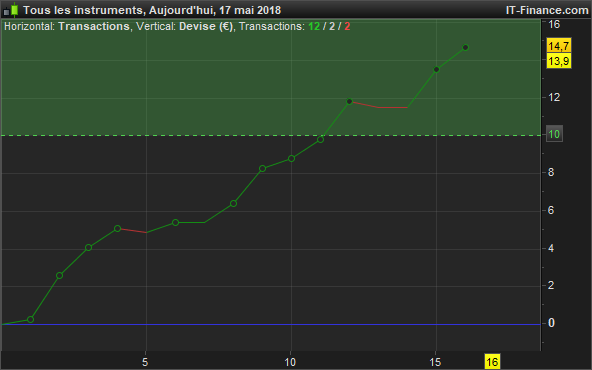The width and height of the screenshot is (592, 370).
Task: Select the final data point at transaction 16
Action: [466, 48]
